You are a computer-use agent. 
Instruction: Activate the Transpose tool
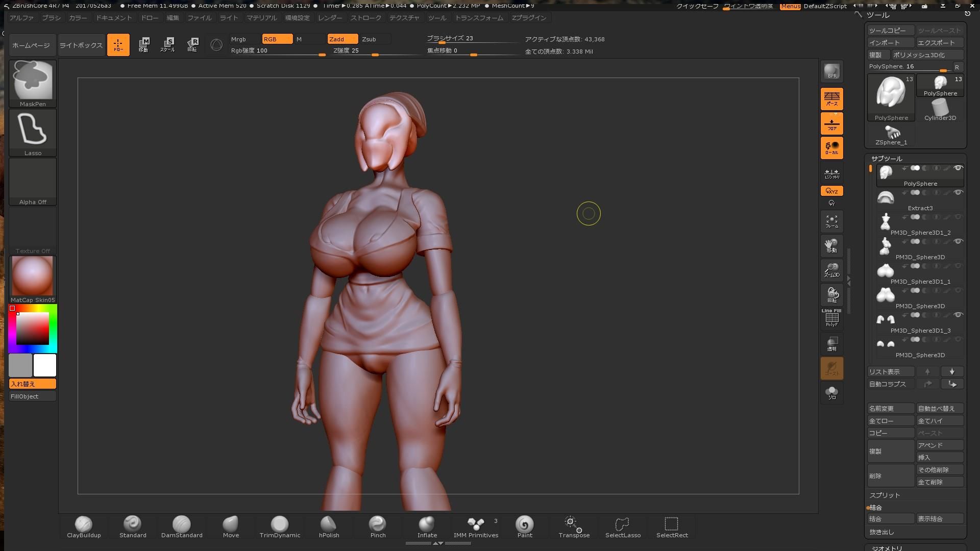point(574,527)
